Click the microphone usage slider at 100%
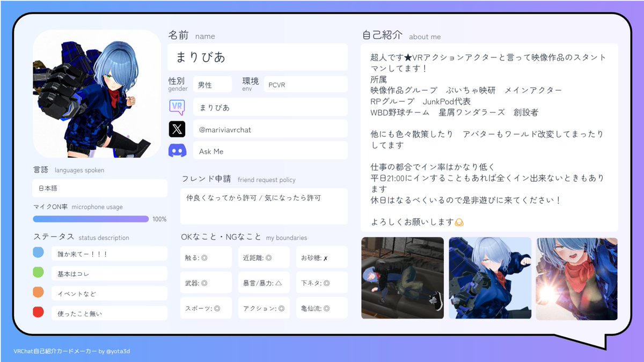 pyautogui.click(x=91, y=219)
